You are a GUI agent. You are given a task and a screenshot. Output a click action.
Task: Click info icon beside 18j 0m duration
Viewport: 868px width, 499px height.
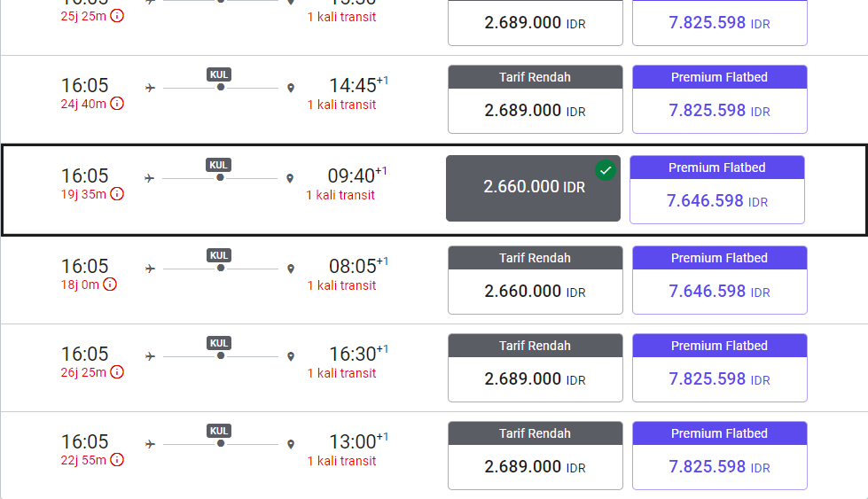(x=110, y=285)
